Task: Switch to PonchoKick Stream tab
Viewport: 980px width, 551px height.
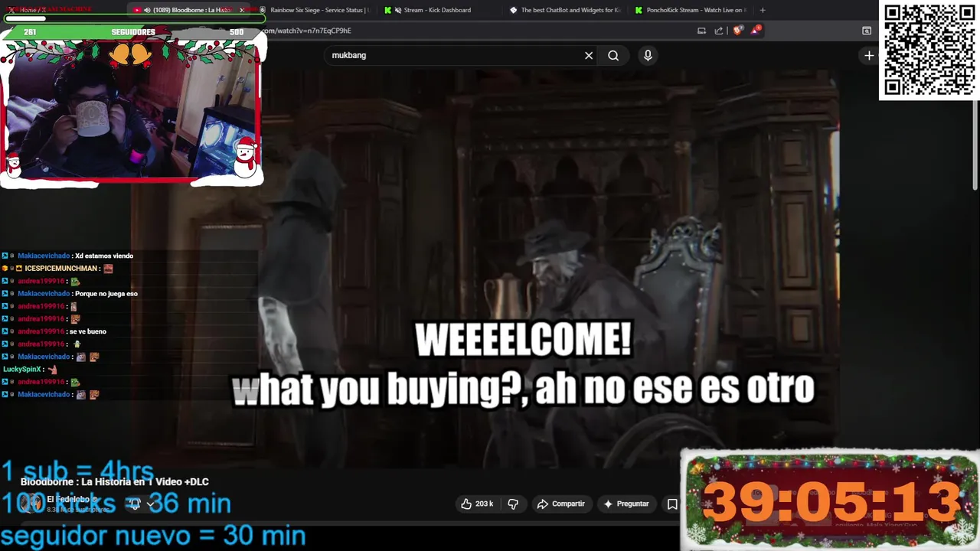Action: tap(691, 10)
